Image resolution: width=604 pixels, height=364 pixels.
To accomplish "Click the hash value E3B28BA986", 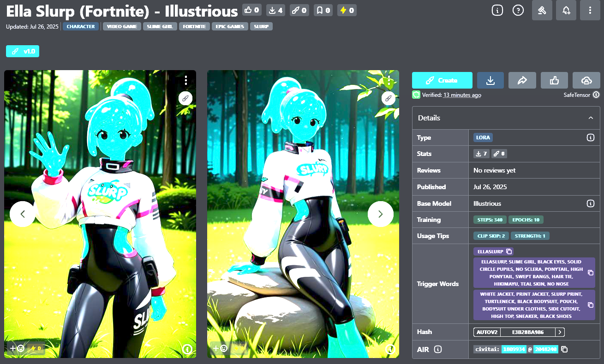I will [x=528, y=332].
